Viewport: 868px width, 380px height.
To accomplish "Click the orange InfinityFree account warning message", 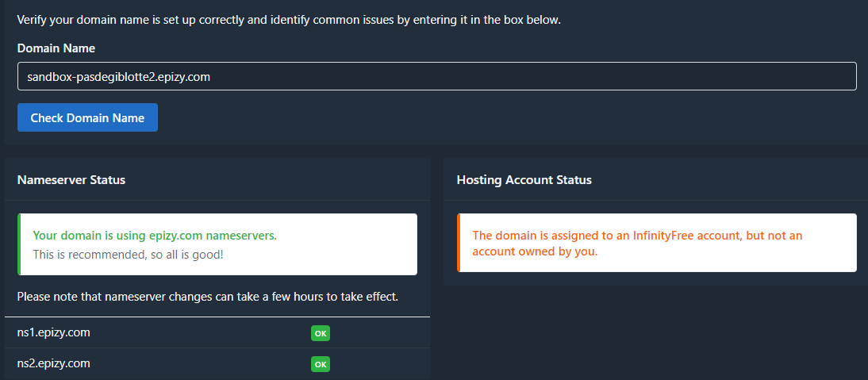I will (x=637, y=236).
